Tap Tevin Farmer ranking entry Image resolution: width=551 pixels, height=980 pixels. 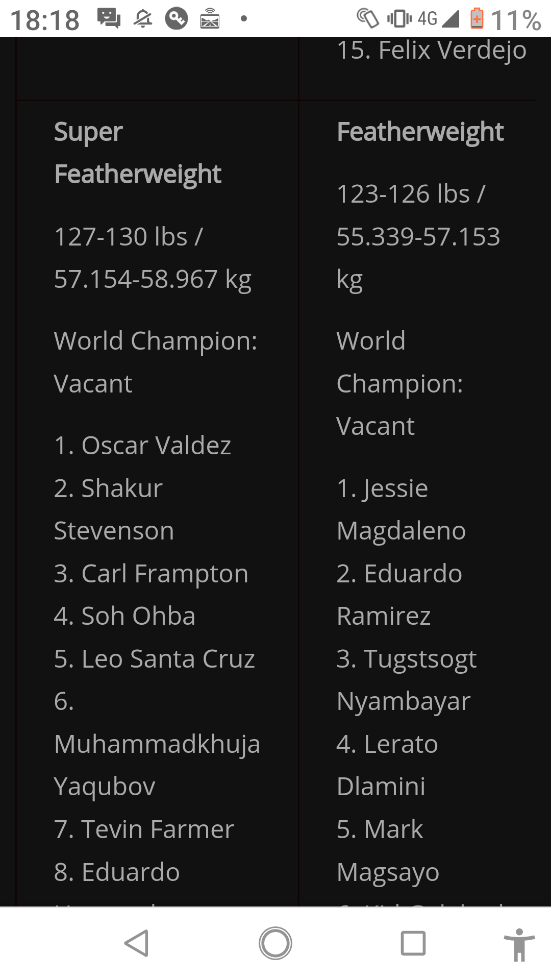click(x=144, y=829)
